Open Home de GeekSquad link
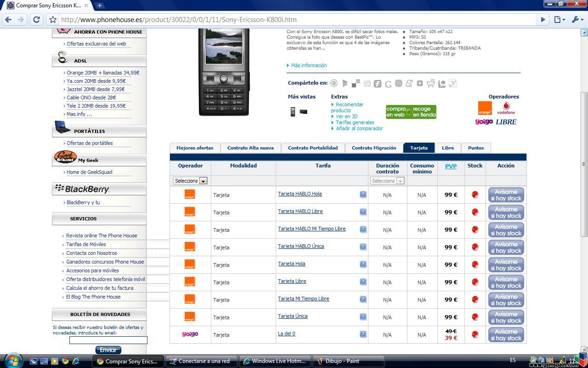The height and width of the screenshot is (368, 588). click(x=89, y=172)
